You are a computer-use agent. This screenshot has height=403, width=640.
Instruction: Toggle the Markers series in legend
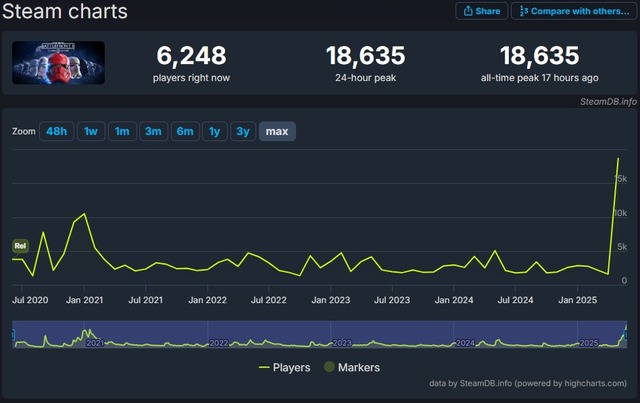click(351, 367)
